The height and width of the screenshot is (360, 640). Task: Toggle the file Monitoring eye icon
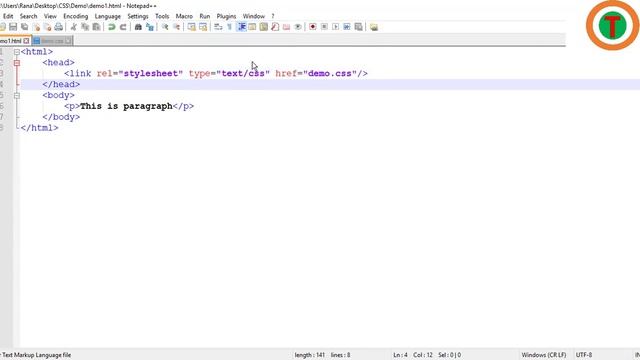[x=298, y=27]
